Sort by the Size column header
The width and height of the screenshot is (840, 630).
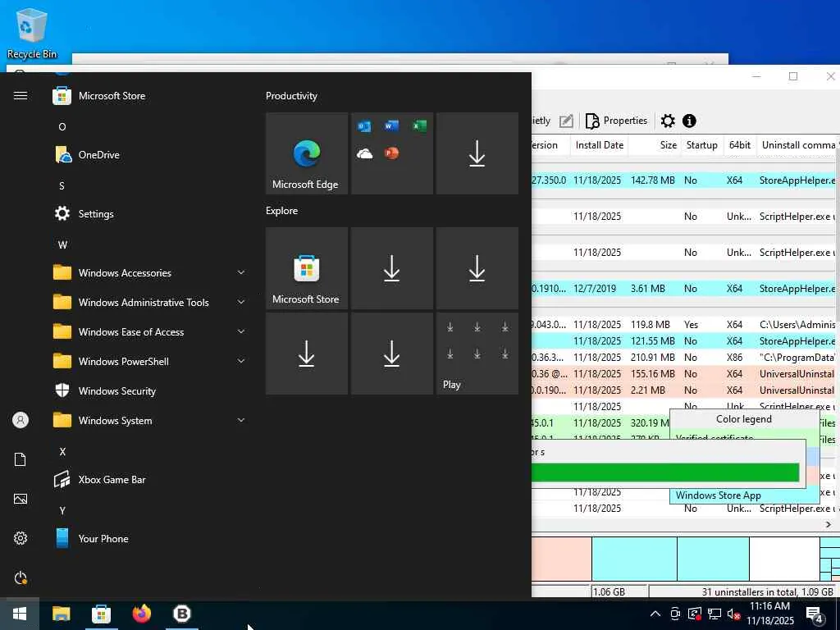654,145
